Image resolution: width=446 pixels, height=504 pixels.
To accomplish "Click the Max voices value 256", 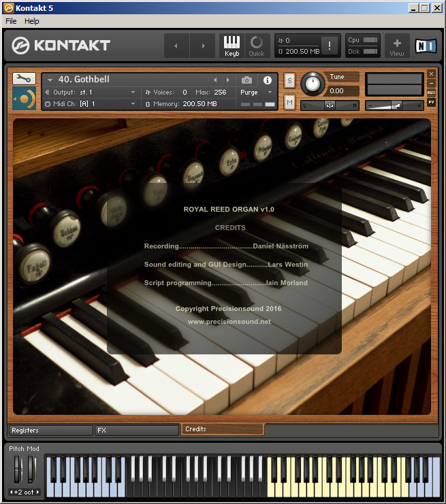I will (220, 93).
